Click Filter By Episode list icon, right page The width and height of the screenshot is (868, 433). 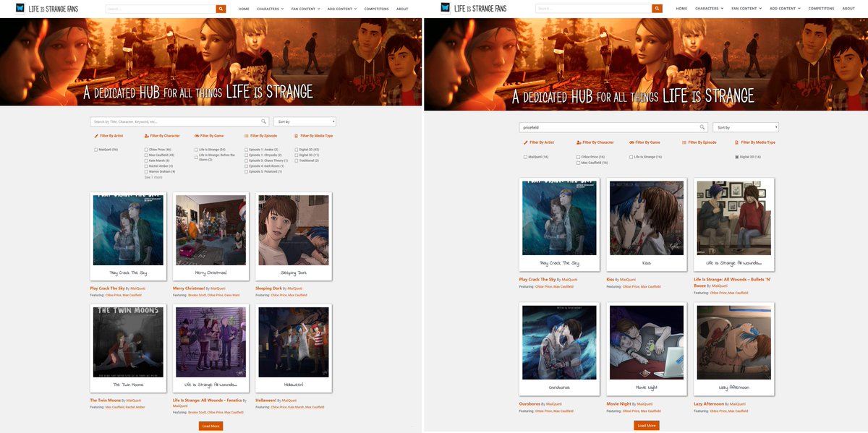[x=683, y=142]
